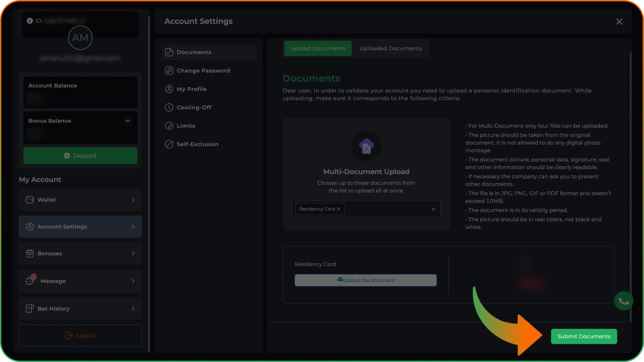The width and height of the screenshot is (644, 362).
Task: Open Change Password section
Action: pyautogui.click(x=209, y=71)
